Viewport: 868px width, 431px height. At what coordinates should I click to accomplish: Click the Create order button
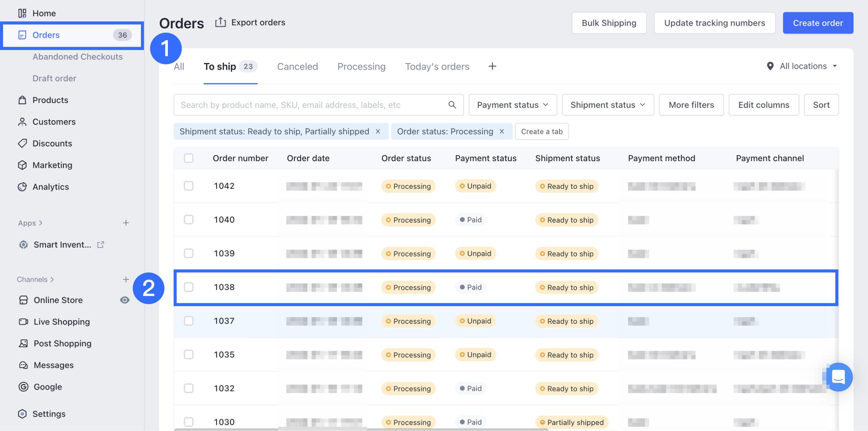tap(818, 23)
